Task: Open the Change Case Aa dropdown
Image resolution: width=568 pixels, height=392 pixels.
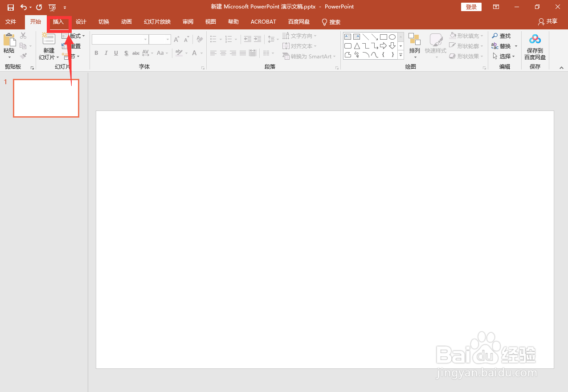Action: tap(162, 53)
